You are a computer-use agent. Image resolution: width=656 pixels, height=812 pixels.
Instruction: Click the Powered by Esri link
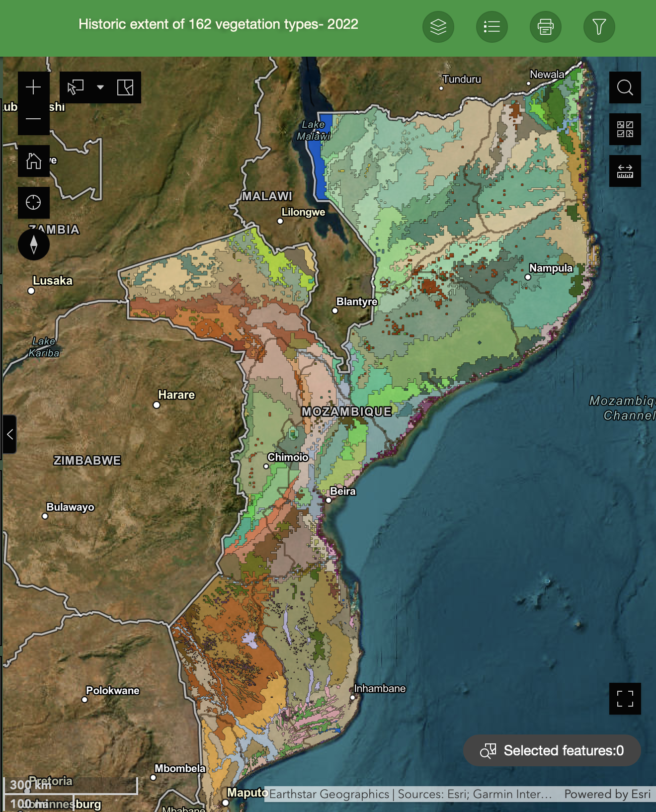607,794
